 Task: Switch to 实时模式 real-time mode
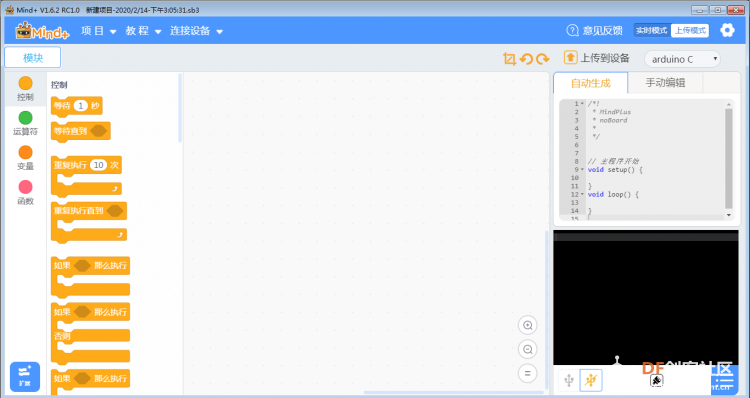pyautogui.click(x=652, y=31)
